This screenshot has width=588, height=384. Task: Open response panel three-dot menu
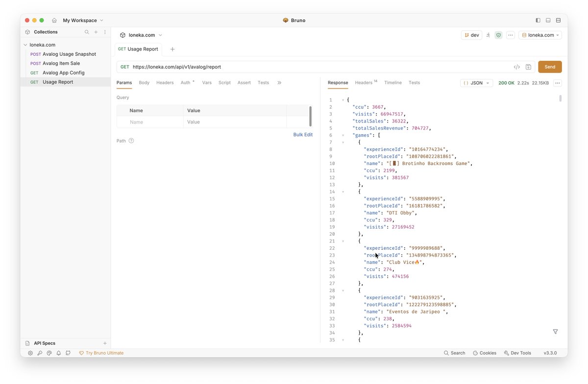coord(558,83)
